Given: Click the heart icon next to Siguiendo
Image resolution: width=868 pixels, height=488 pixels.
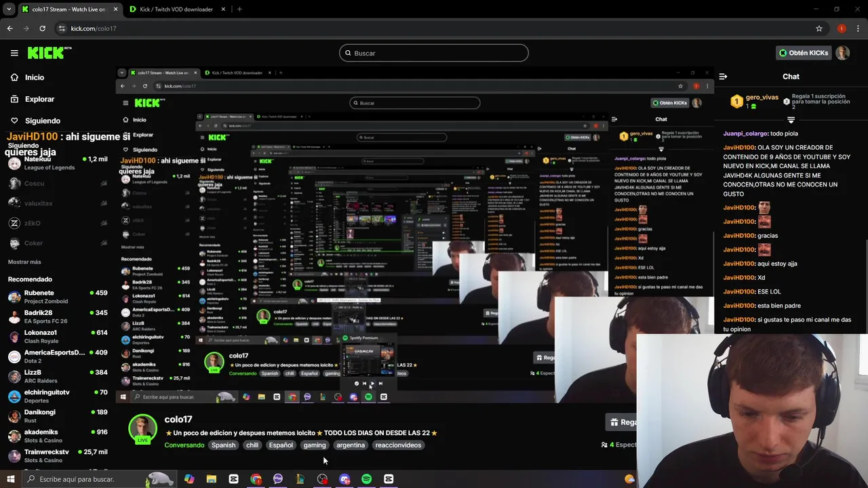Looking at the screenshot, I should [14, 121].
